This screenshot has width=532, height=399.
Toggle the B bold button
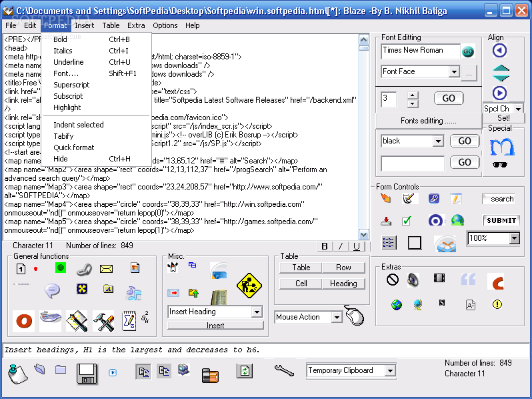click(x=325, y=246)
